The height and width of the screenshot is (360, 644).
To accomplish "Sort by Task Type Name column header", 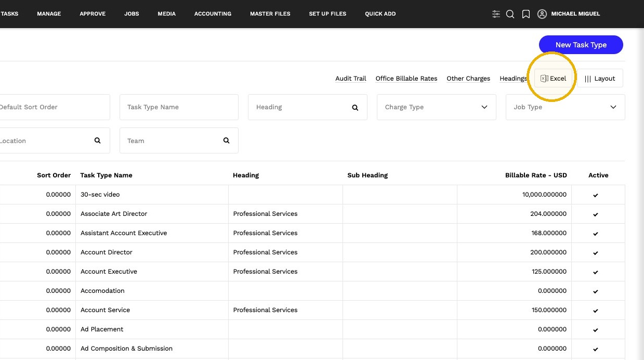I will click(x=106, y=175).
